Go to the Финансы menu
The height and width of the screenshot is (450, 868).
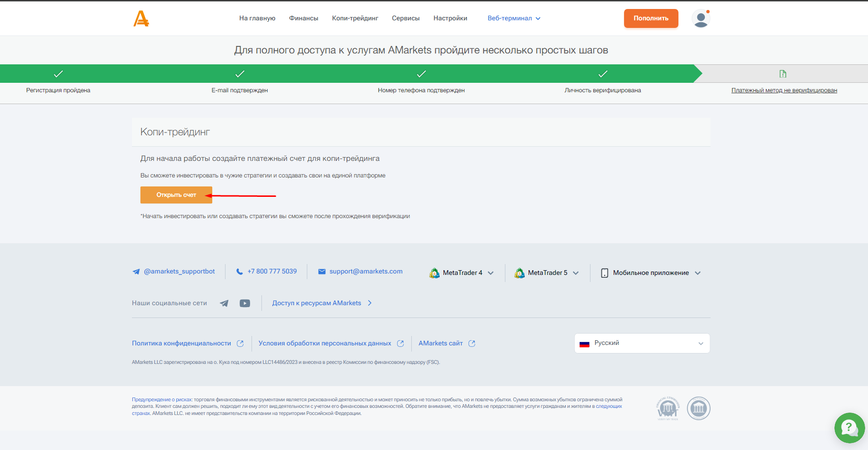click(x=304, y=18)
